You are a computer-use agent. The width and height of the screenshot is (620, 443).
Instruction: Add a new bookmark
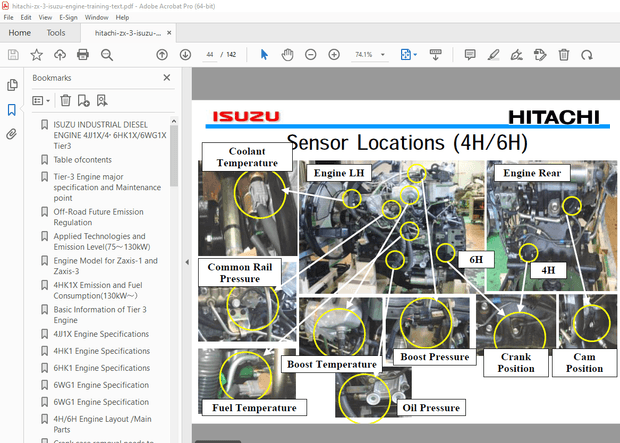83,100
